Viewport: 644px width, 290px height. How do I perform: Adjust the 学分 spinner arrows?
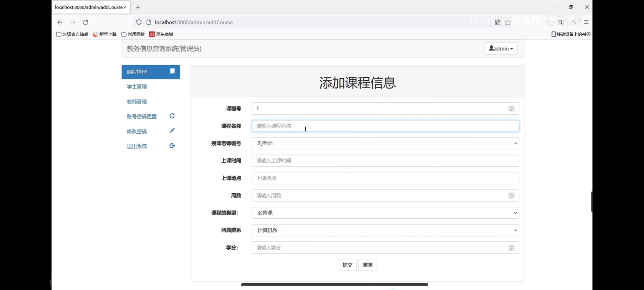coord(511,248)
